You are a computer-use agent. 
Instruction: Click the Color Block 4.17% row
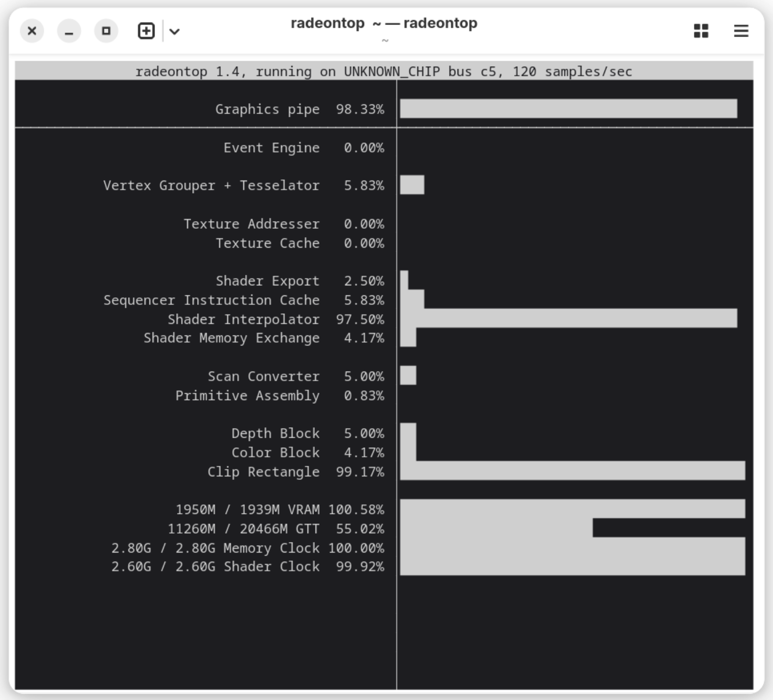click(307, 453)
